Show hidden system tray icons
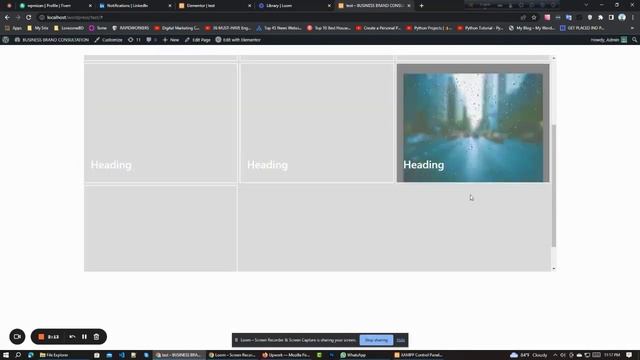The width and height of the screenshot is (640, 360). pyautogui.click(x=556, y=355)
